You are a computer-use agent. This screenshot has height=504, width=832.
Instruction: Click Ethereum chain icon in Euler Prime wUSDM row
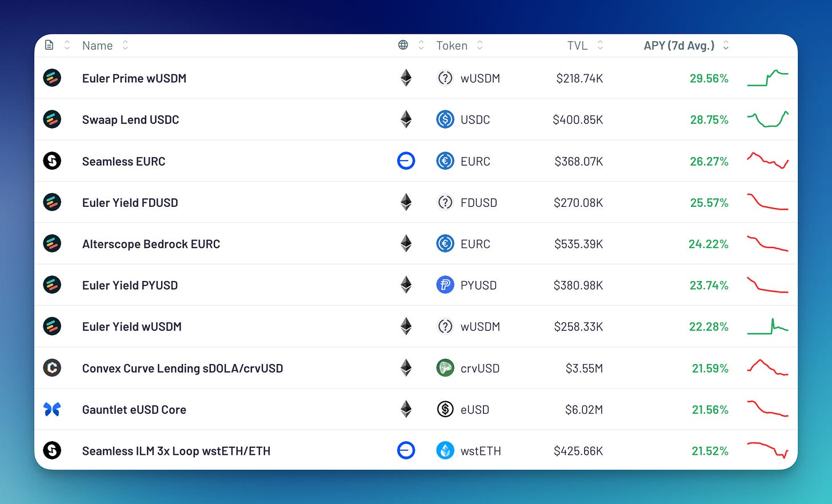(406, 78)
